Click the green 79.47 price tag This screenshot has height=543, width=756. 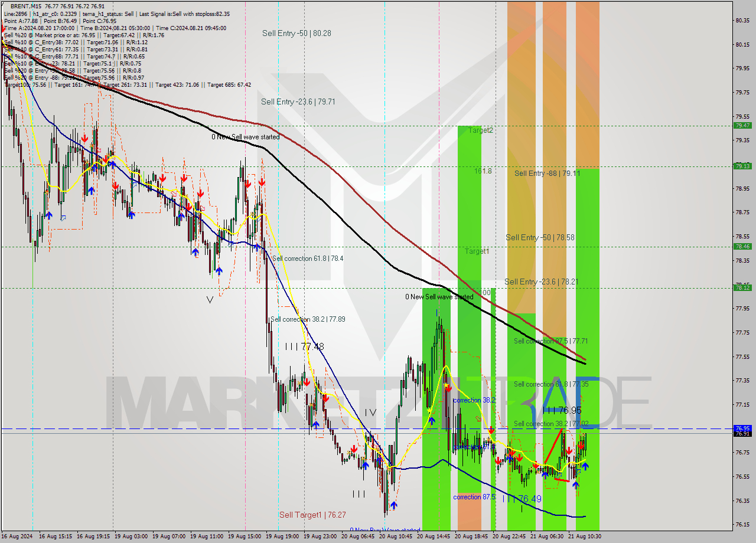[x=742, y=126]
